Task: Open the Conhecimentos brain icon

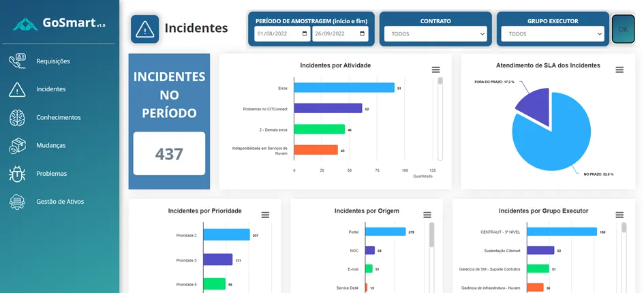Action: click(x=17, y=117)
